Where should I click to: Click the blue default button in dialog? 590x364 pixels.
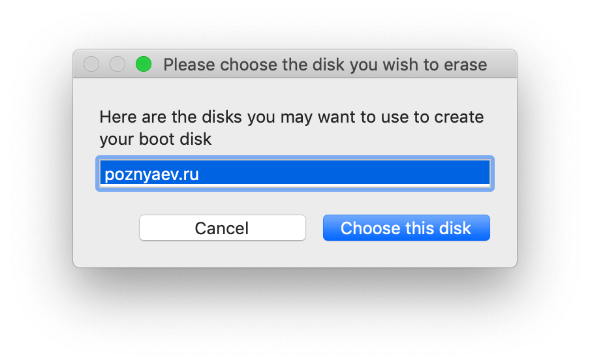point(406,228)
